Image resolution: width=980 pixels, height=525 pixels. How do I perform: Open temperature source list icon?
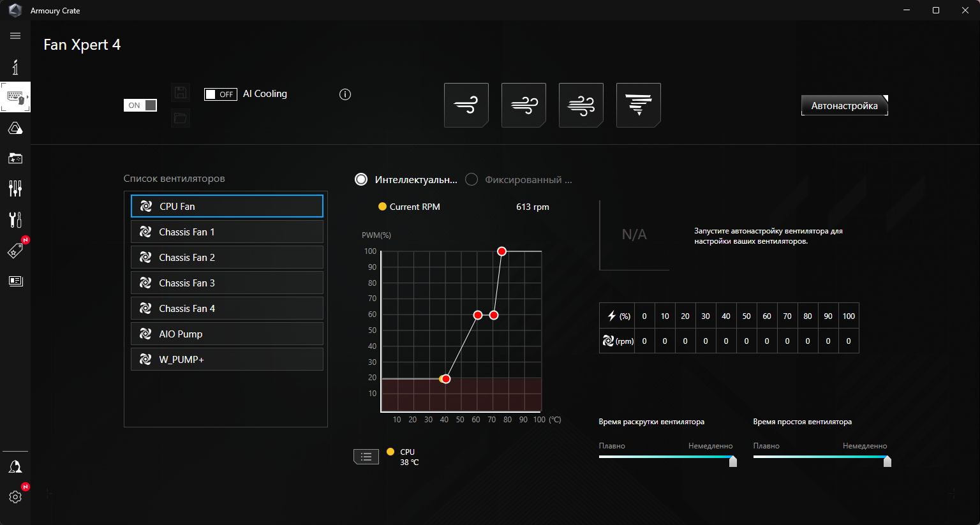366,457
